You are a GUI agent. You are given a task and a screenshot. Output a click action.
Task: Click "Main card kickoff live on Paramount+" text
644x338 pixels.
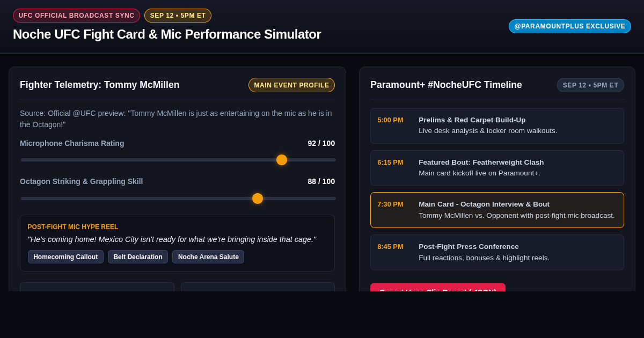point(479,173)
